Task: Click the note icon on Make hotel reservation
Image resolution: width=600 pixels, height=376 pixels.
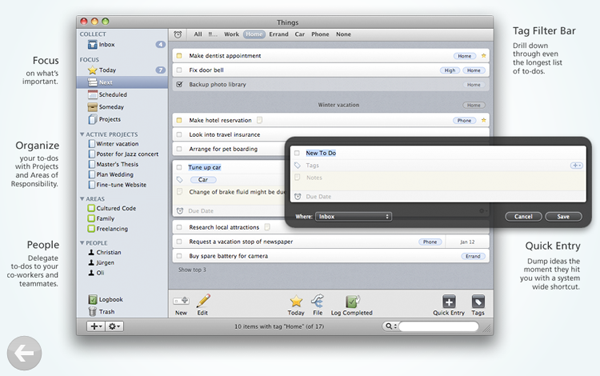Action: [259, 120]
